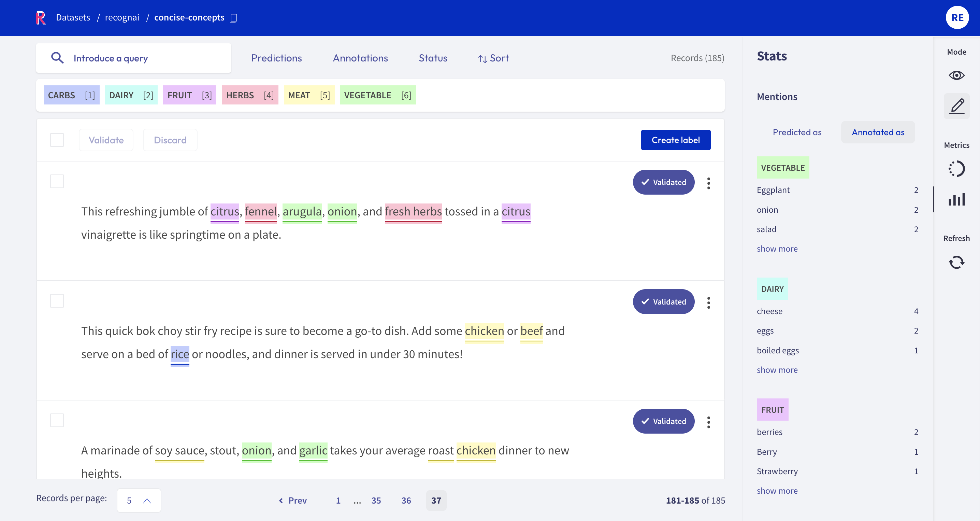Viewport: 980px width, 521px height.
Task: Open the progress metrics circle icon
Action: point(956,169)
